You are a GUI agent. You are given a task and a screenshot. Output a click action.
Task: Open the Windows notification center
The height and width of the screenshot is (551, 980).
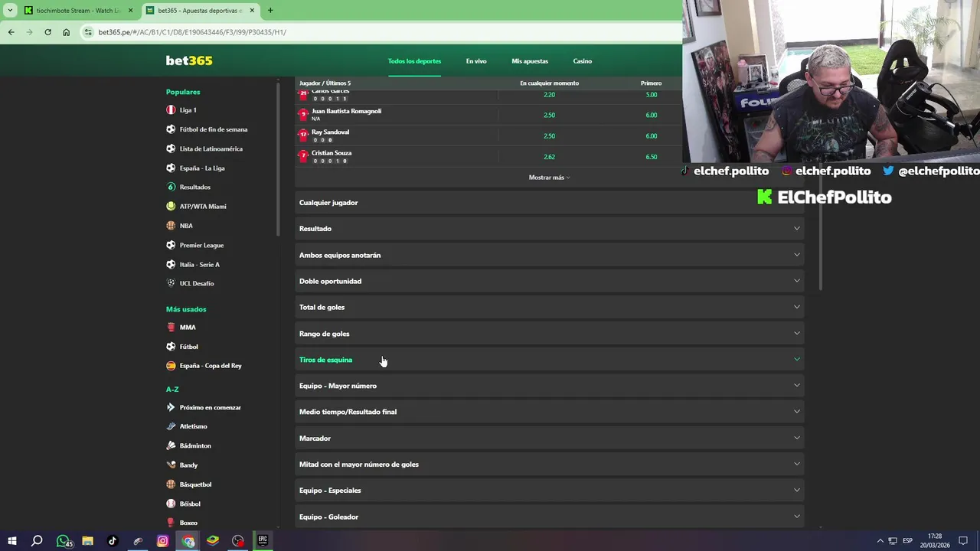pyautogui.click(x=963, y=541)
